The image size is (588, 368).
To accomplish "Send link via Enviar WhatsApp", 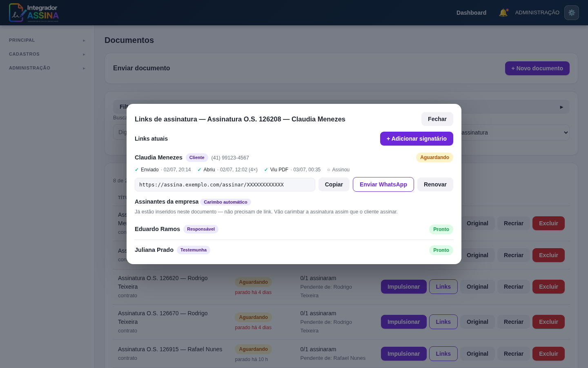I will [x=383, y=184].
